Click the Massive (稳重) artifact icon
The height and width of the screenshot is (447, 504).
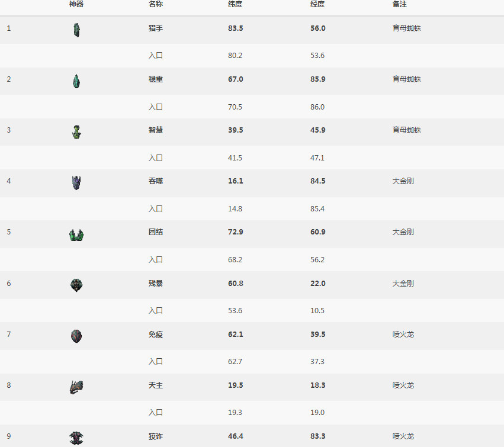tap(76, 81)
